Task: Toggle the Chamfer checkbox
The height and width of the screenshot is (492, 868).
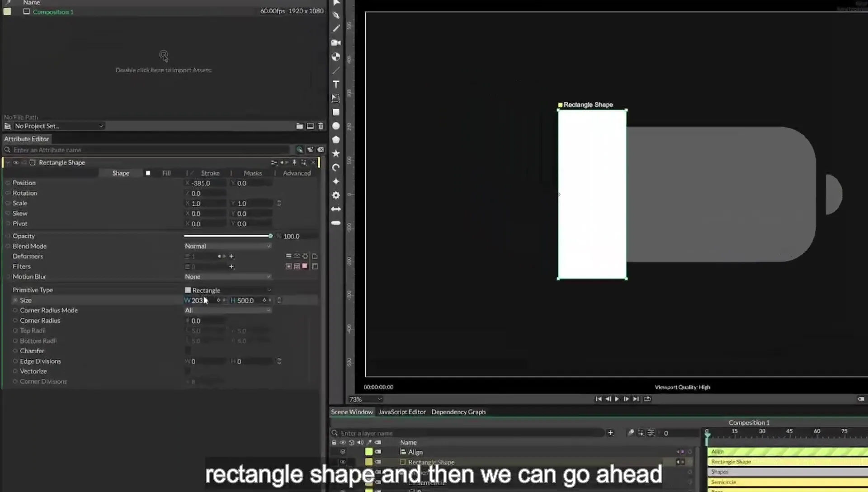Action: click(188, 351)
